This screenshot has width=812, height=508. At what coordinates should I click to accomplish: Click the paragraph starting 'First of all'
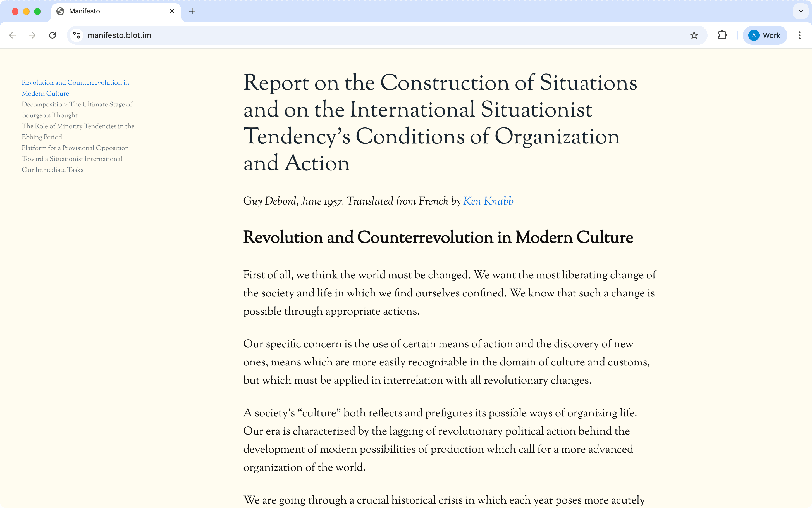(450, 293)
